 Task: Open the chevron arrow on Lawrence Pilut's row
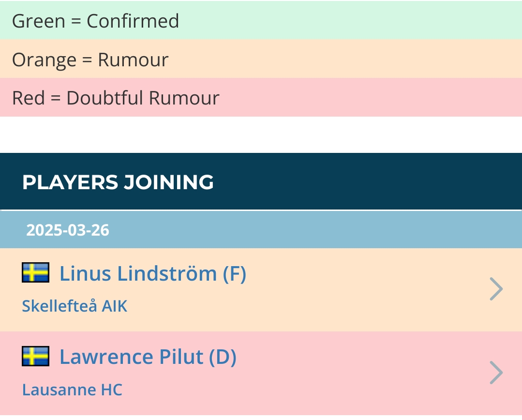(x=496, y=373)
